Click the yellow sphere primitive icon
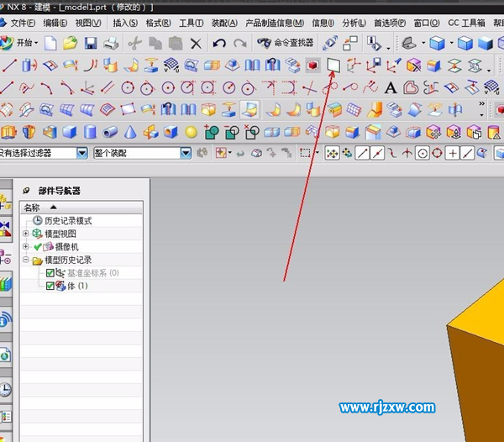Viewport: 504px width, 442px height. pyautogui.click(x=191, y=131)
